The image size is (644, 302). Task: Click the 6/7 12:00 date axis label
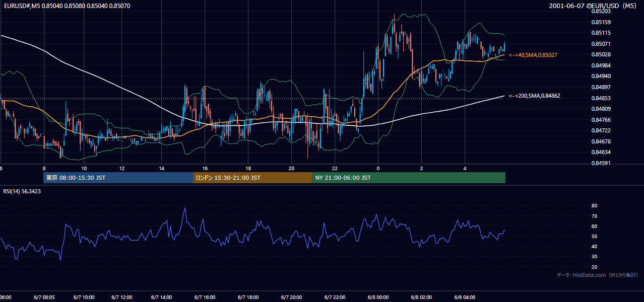click(122, 297)
